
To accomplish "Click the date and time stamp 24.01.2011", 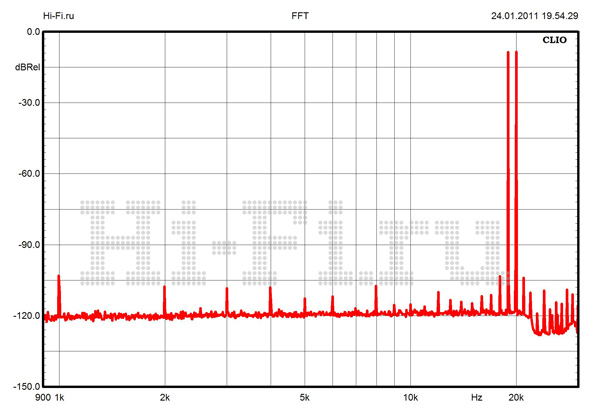I will point(534,16).
